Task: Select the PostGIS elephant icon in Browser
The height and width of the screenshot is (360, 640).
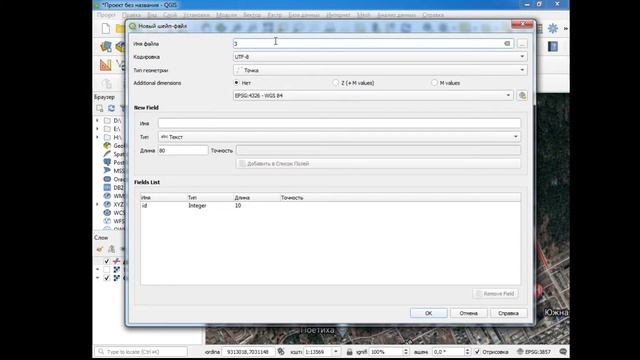Action: click(x=107, y=162)
